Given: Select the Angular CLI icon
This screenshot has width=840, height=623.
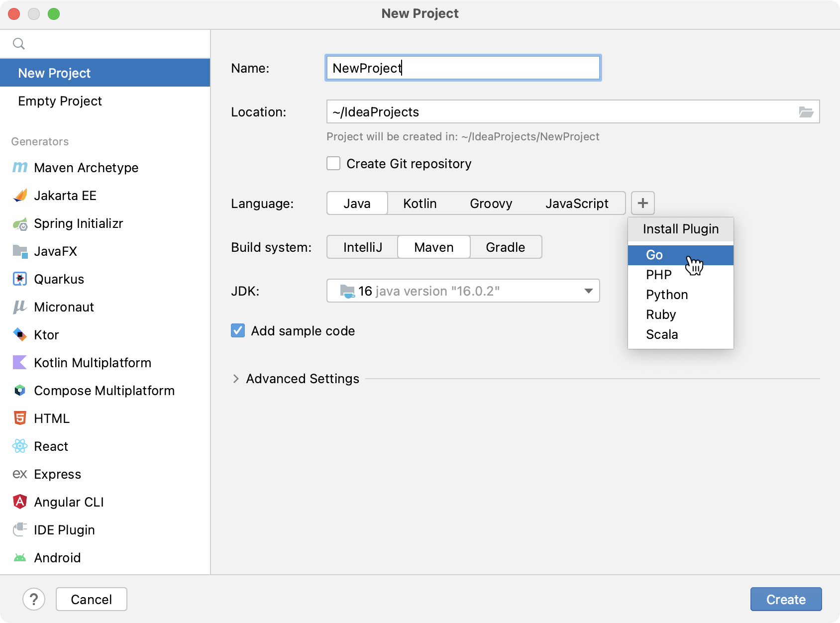Looking at the screenshot, I should click(20, 502).
